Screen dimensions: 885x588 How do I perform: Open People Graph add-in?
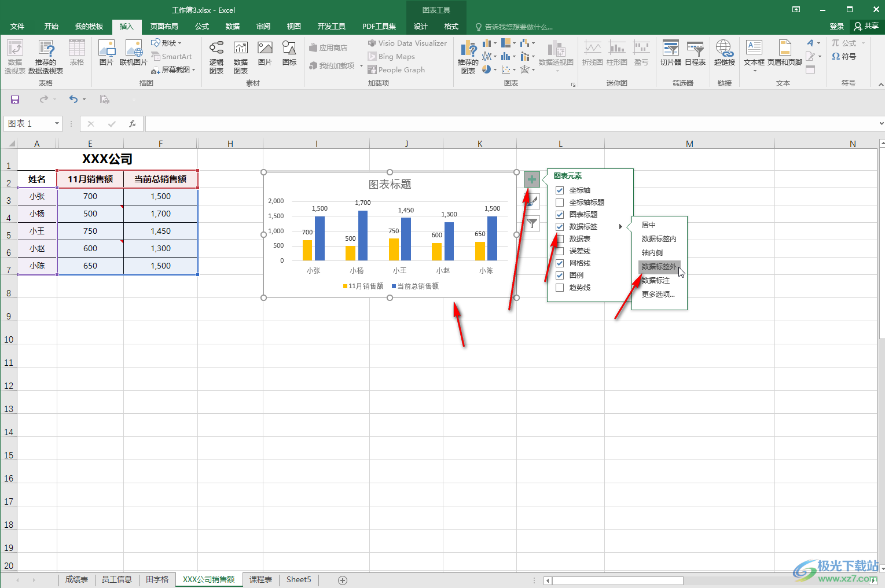pyautogui.click(x=396, y=69)
